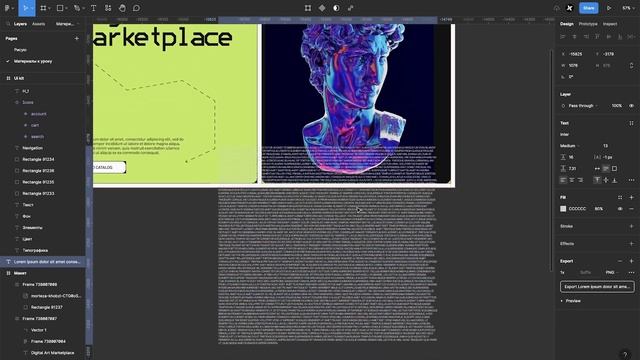Open the PNG export format dropdown
This screenshot has height=360, width=640.
pos(611,272)
